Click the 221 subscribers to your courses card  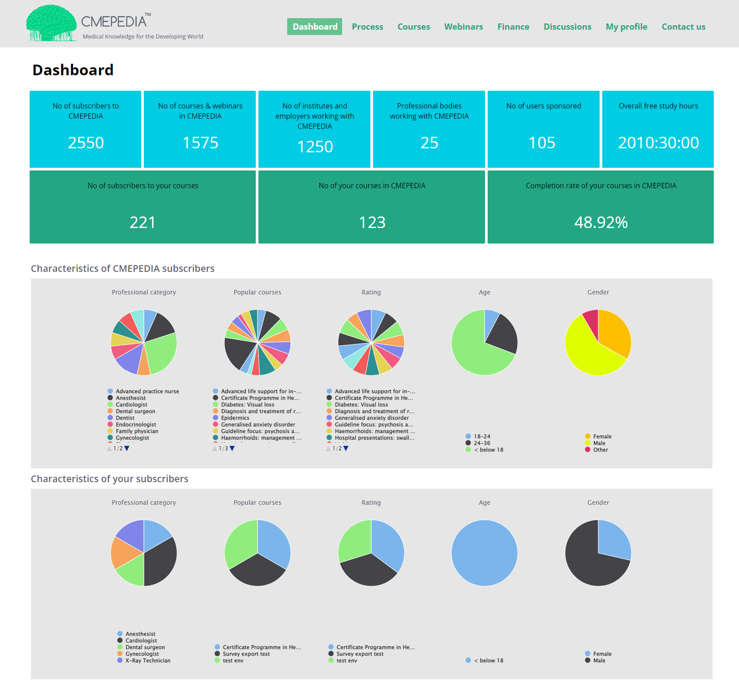[142, 207]
